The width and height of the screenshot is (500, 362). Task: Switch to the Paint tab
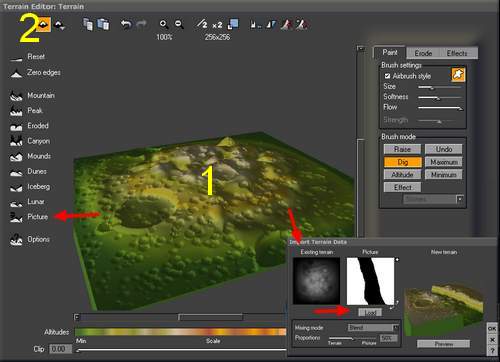pyautogui.click(x=390, y=53)
